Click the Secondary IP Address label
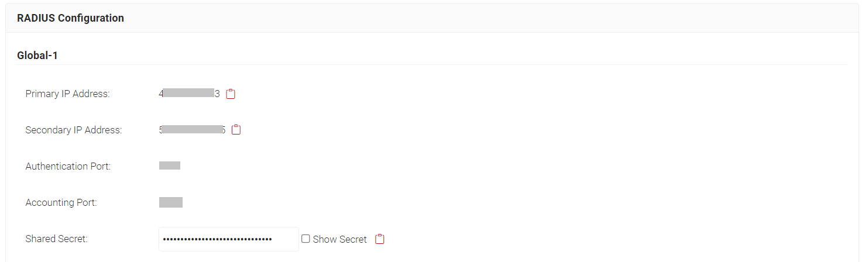This screenshot has height=262, width=868. [x=73, y=130]
